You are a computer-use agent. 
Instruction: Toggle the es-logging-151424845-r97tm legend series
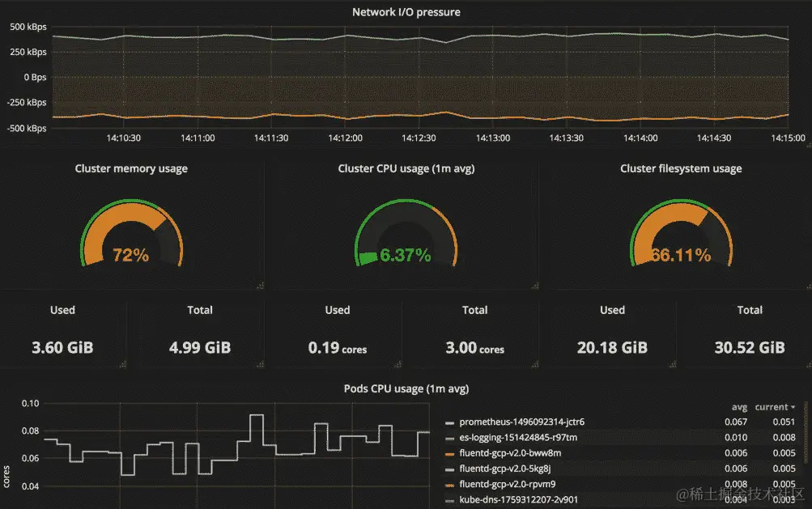point(518,438)
